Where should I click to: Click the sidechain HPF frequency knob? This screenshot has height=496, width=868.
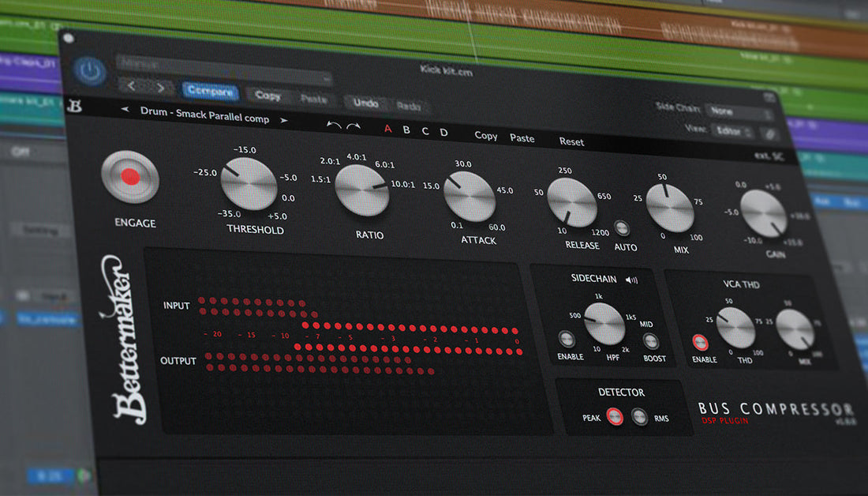[x=604, y=324]
